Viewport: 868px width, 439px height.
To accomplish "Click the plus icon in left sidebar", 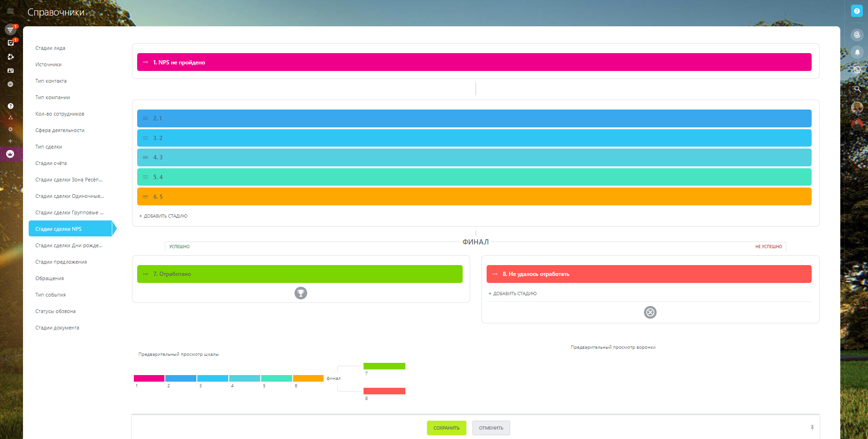I will coord(10,141).
